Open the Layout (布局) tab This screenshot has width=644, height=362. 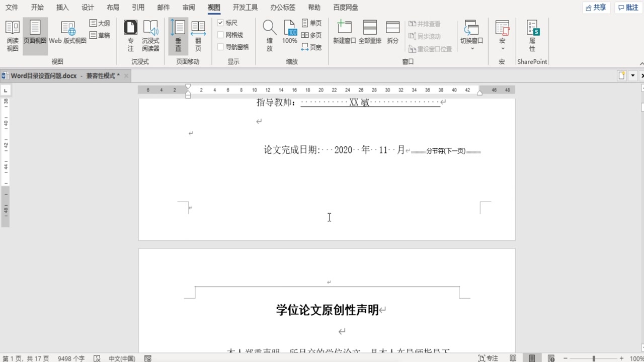click(x=113, y=8)
